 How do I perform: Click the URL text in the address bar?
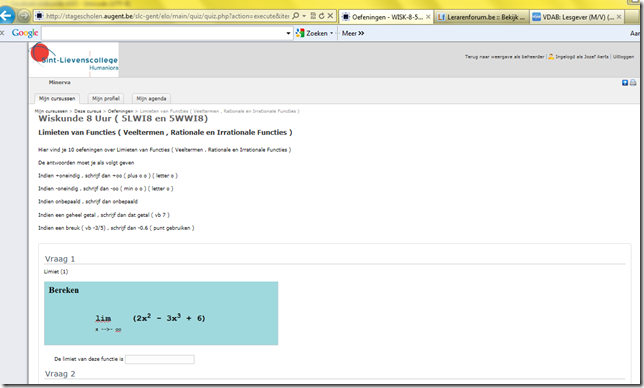(168, 16)
